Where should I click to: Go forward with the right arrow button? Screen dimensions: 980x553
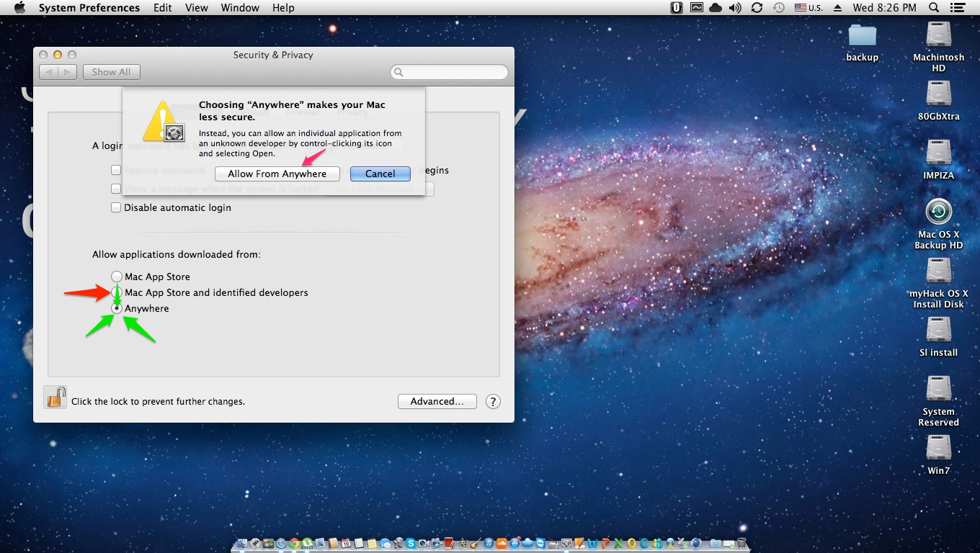pyautogui.click(x=67, y=72)
